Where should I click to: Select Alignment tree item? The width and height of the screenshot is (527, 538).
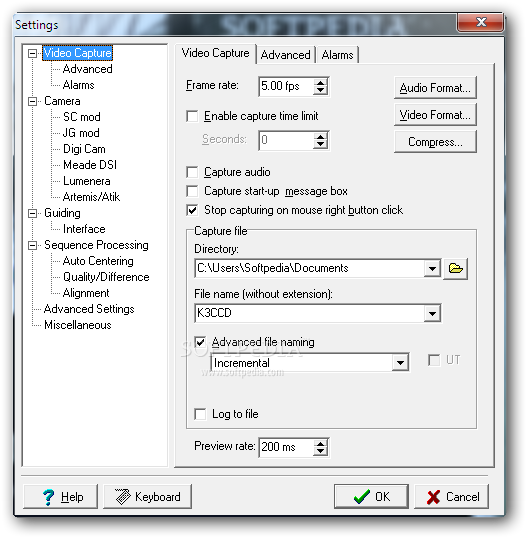coord(86,293)
